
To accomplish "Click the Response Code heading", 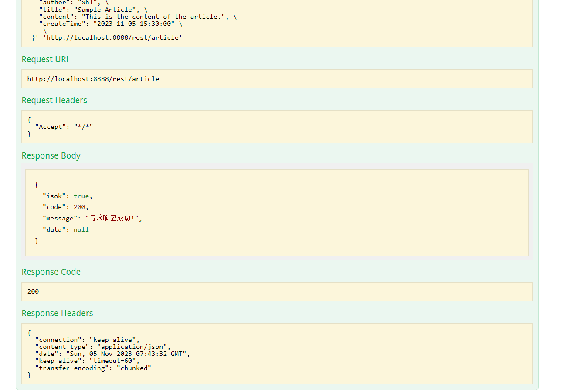I will click(x=51, y=272).
